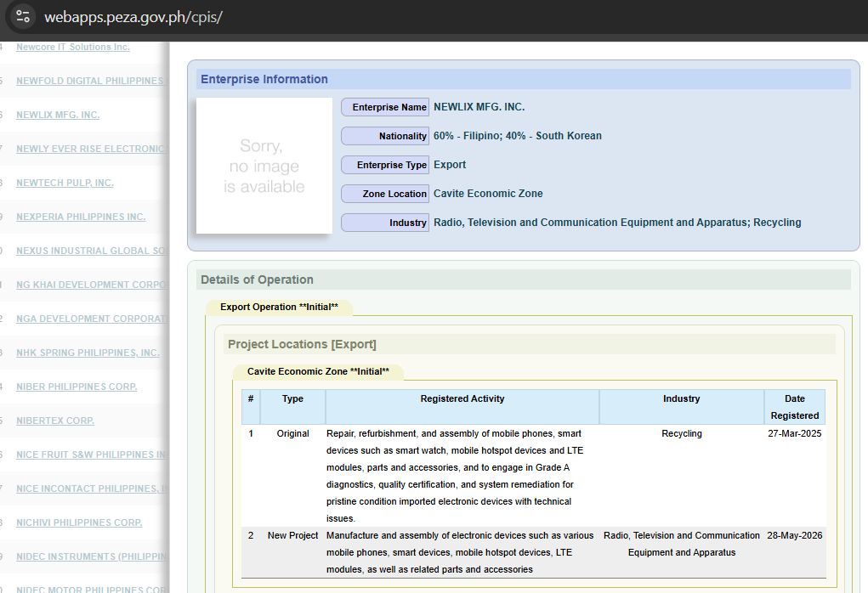This screenshot has width=868, height=593.
Task: Click the Details of Operation heading
Action: point(257,280)
